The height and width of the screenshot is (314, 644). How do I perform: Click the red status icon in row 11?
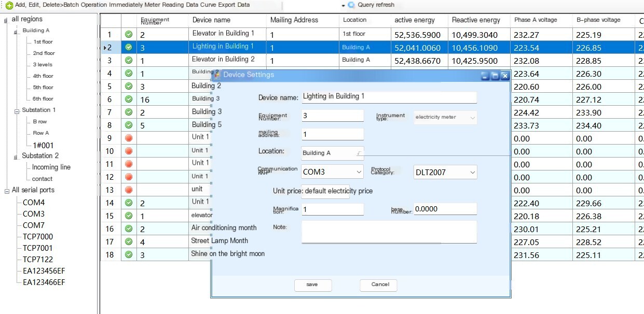[x=129, y=164]
